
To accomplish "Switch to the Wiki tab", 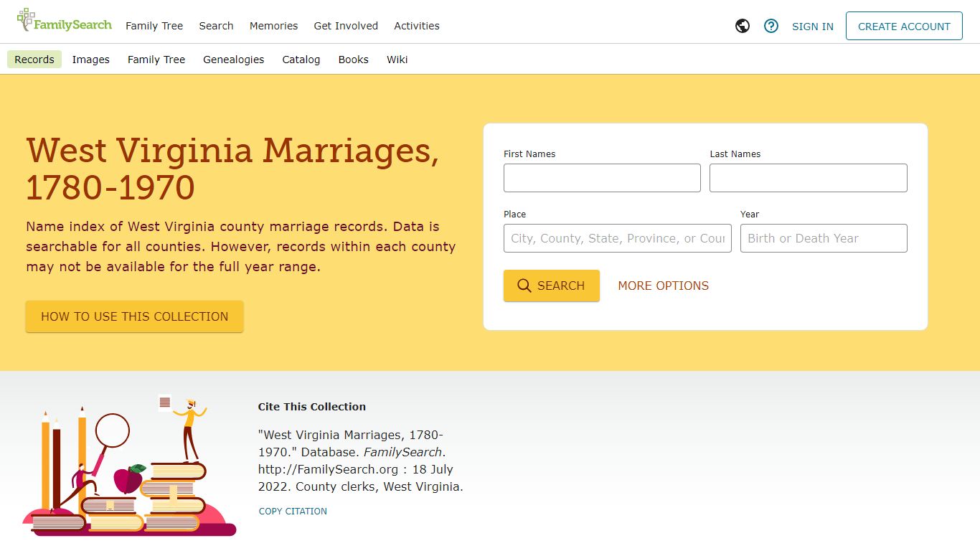I will pos(397,60).
